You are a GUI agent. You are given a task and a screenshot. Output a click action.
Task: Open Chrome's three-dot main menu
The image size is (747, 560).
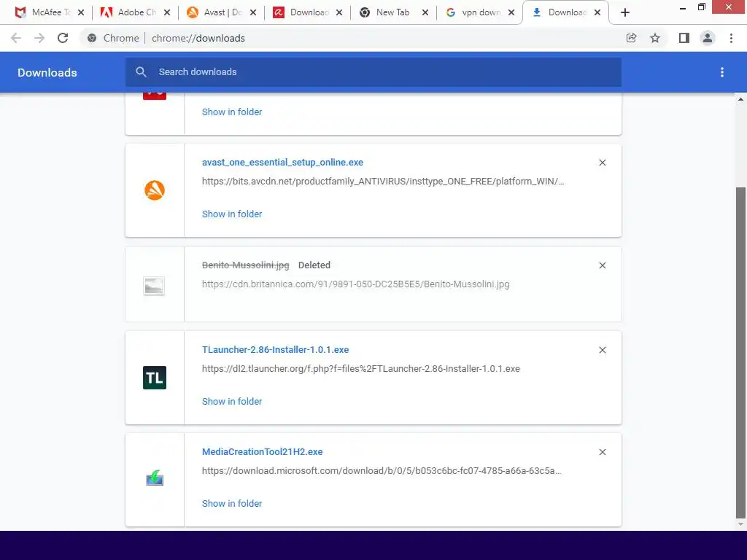click(x=731, y=38)
